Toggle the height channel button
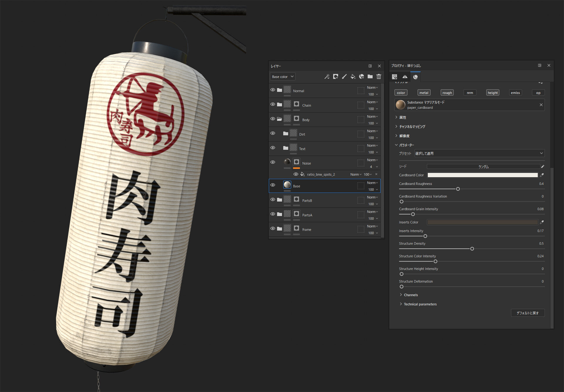Viewport: 564px width, 392px height. (x=493, y=93)
